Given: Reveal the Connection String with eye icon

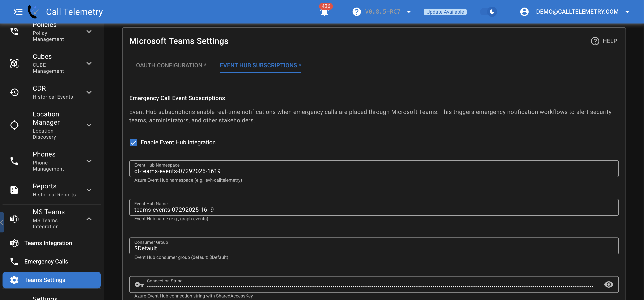Looking at the screenshot, I should 609,284.
